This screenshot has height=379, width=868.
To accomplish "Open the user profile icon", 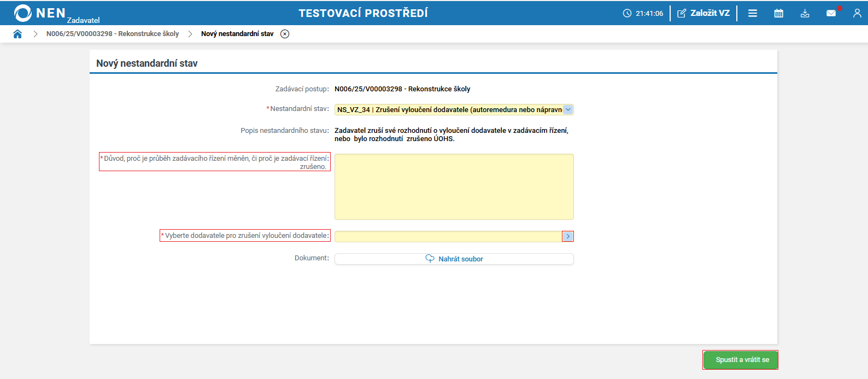I will click(857, 13).
